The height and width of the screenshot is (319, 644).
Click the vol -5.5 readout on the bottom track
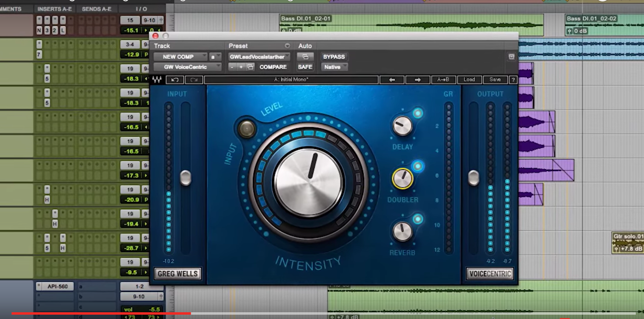[142, 310]
